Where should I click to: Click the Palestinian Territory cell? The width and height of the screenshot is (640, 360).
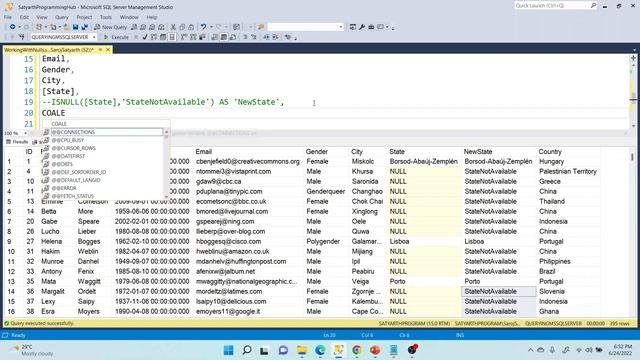click(x=568, y=171)
